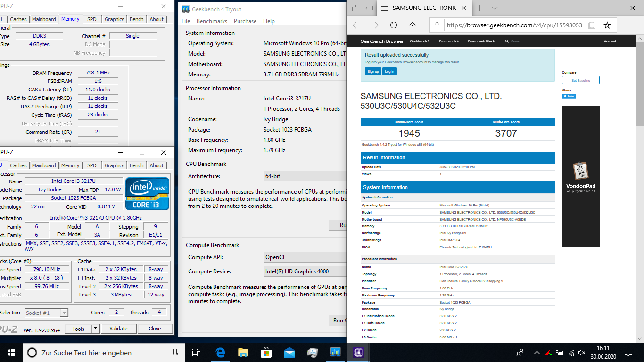Open the Purchase menu
Image resolution: width=644 pixels, height=362 pixels.
(x=245, y=21)
